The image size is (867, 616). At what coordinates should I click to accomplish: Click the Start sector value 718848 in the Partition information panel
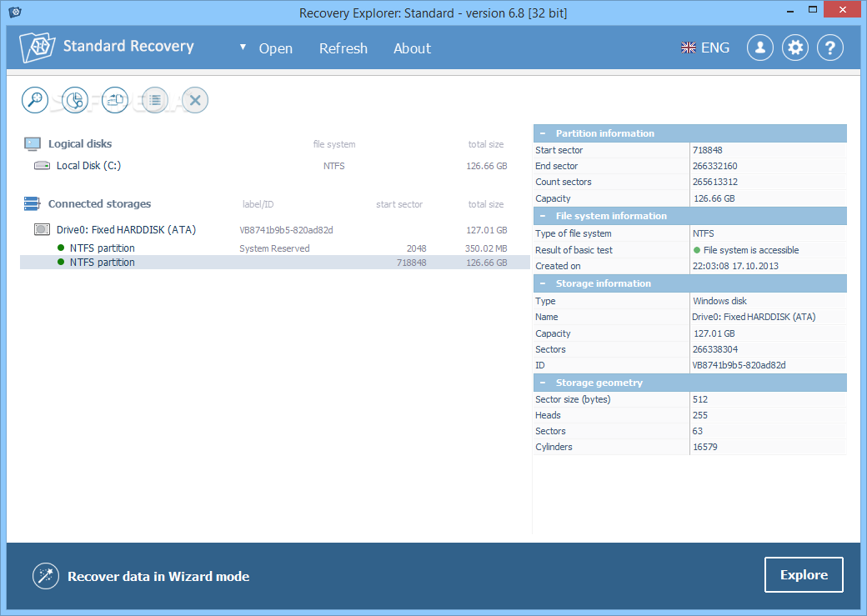click(707, 150)
